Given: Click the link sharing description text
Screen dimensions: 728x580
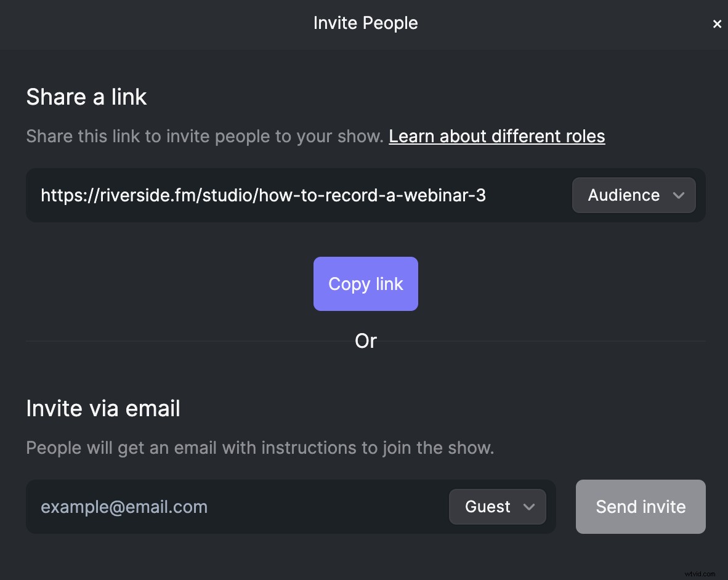Looking at the screenshot, I should point(203,136).
